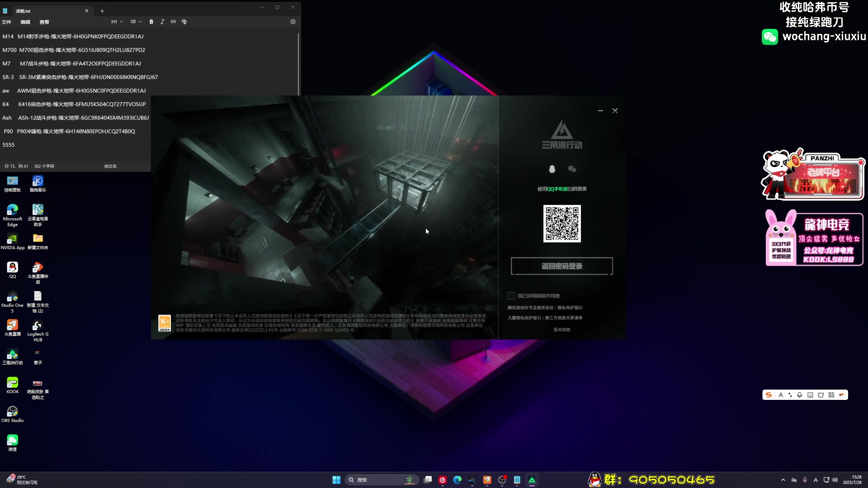Open Sogou toolbar toolbox grid icon
Viewport: 868px width, 488px height.
[831, 395]
